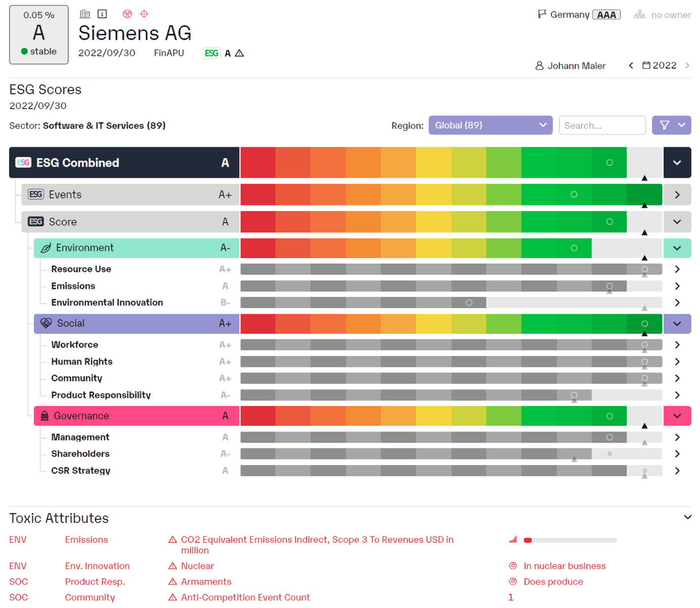Click the ESG icon in Score row
700x608 pixels.
coord(35,221)
